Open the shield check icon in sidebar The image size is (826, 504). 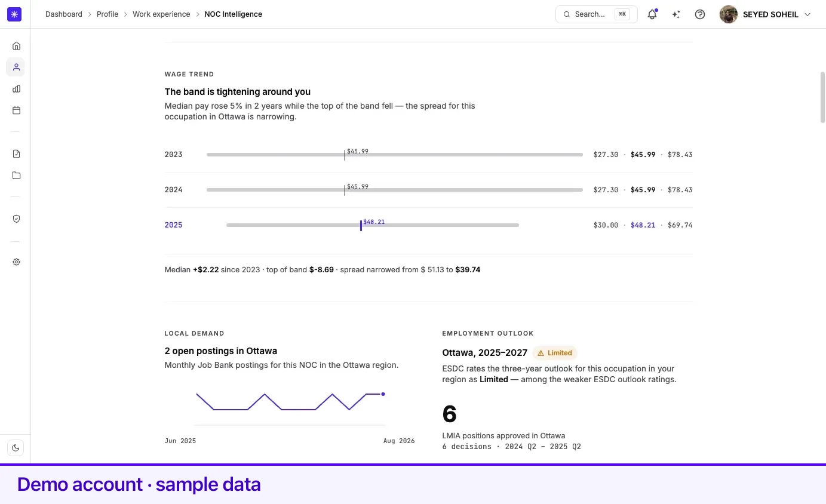[x=16, y=219]
